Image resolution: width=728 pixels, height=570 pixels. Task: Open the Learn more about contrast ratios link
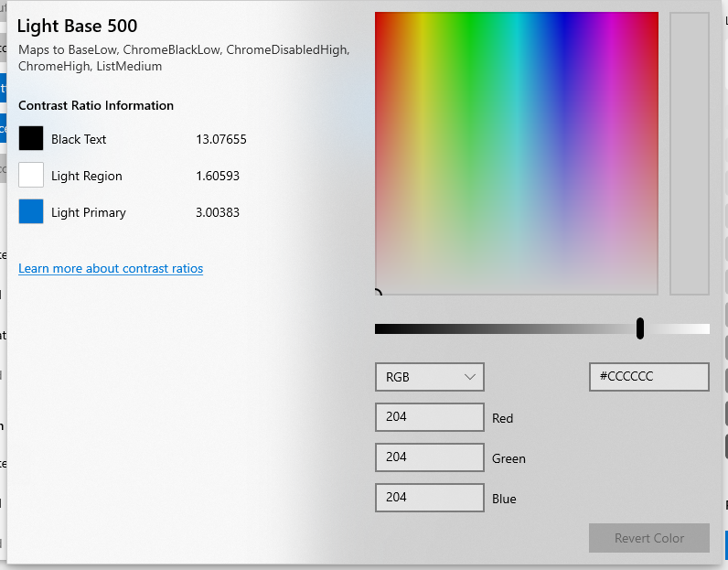pyautogui.click(x=111, y=269)
